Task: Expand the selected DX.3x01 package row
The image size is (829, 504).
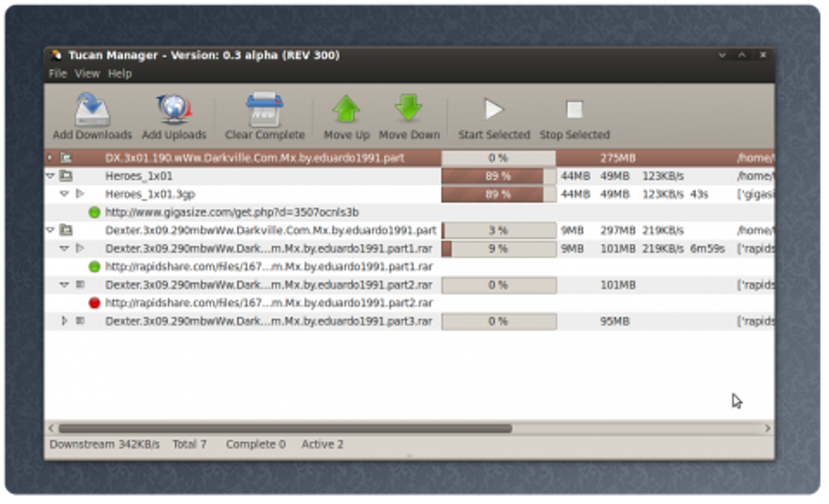Action: click(50, 158)
